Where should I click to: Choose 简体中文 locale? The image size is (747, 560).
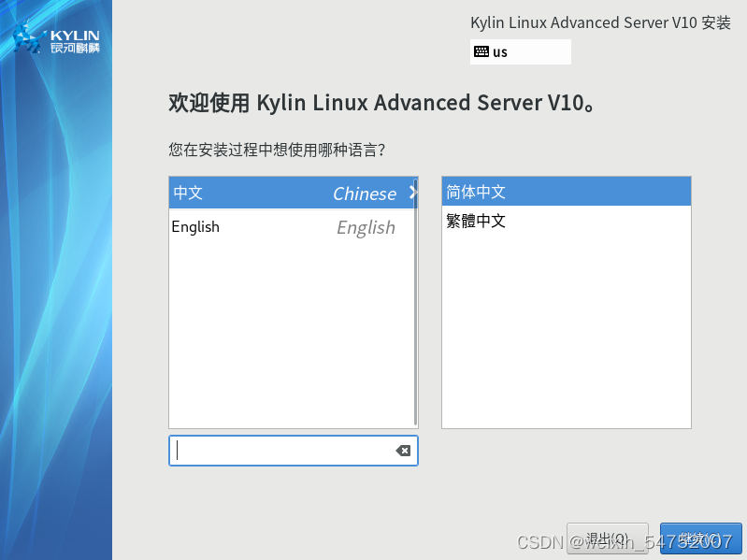click(x=566, y=192)
